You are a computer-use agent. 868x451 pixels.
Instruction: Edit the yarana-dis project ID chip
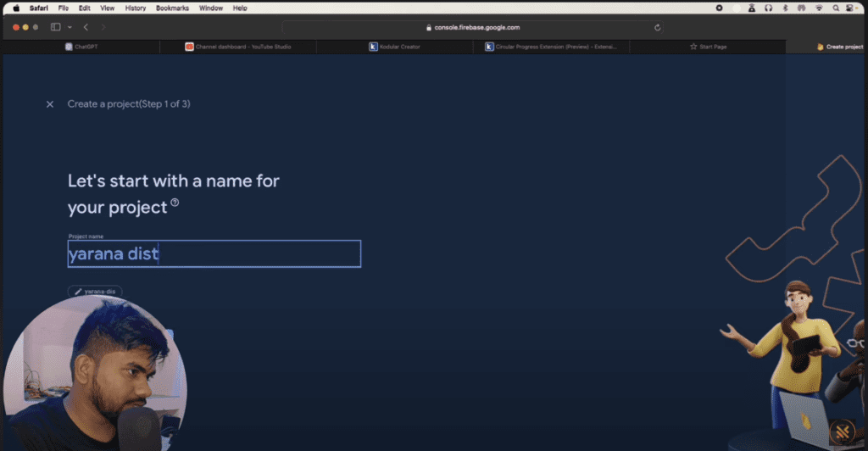pyautogui.click(x=95, y=292)
